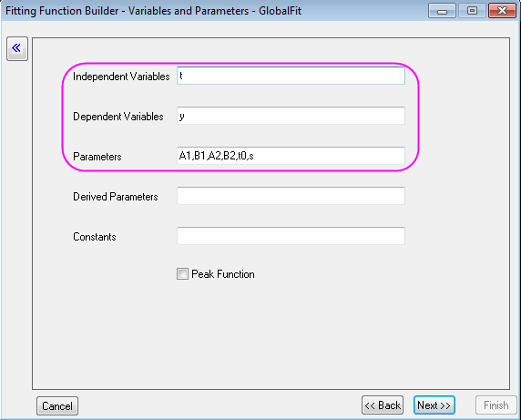Return to previous page with << Back
Screen dimensions: 521x420
click(383, 405)
